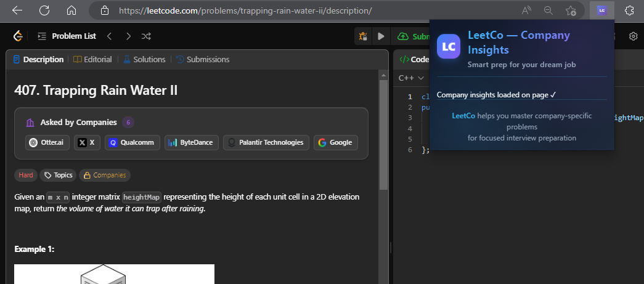Viewport: 644px width, 284px height.
Task: Click the X company tag
Action: click(x=87, y=142)
